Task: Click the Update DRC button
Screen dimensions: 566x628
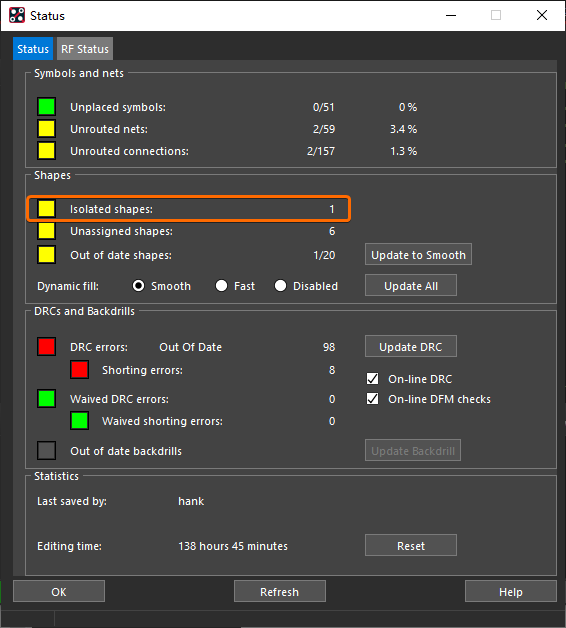Action: [411, 346]
